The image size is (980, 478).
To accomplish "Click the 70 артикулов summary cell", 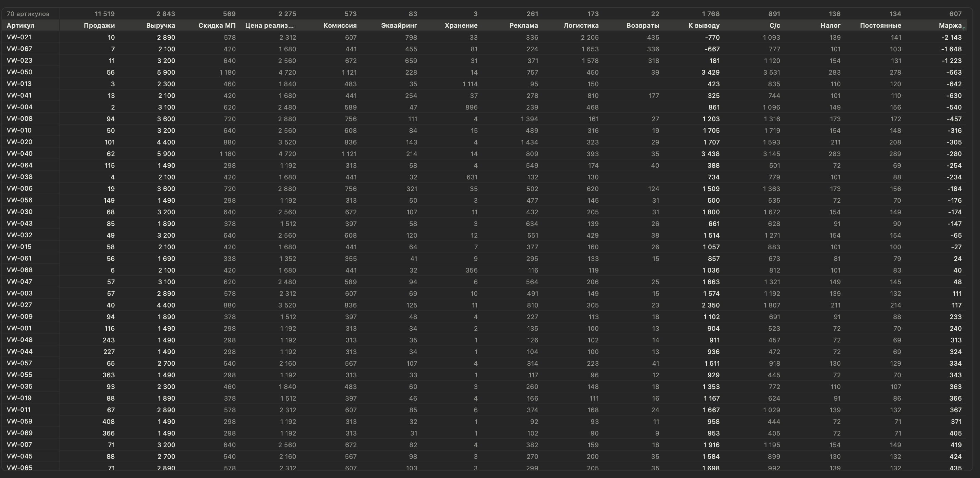I will pos(28,14).
